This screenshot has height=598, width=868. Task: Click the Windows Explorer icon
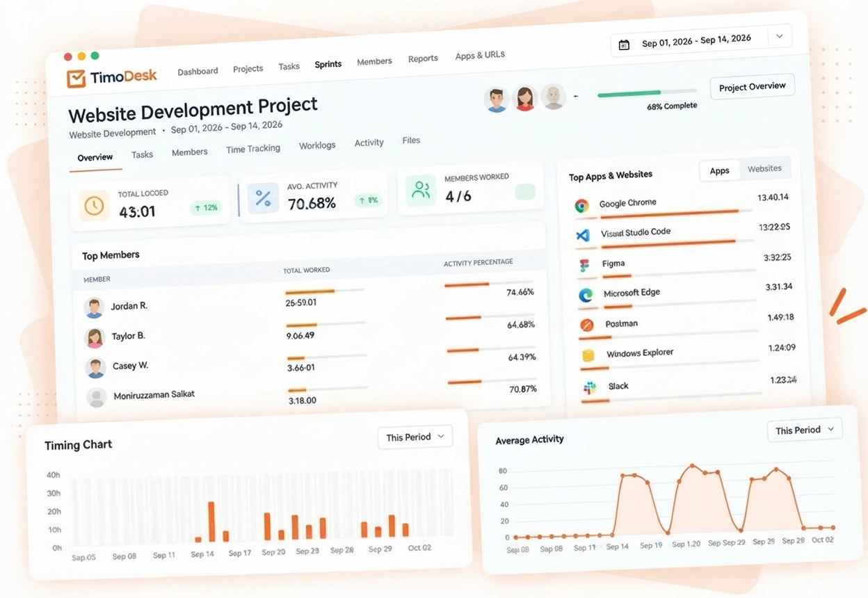point(588,355)
